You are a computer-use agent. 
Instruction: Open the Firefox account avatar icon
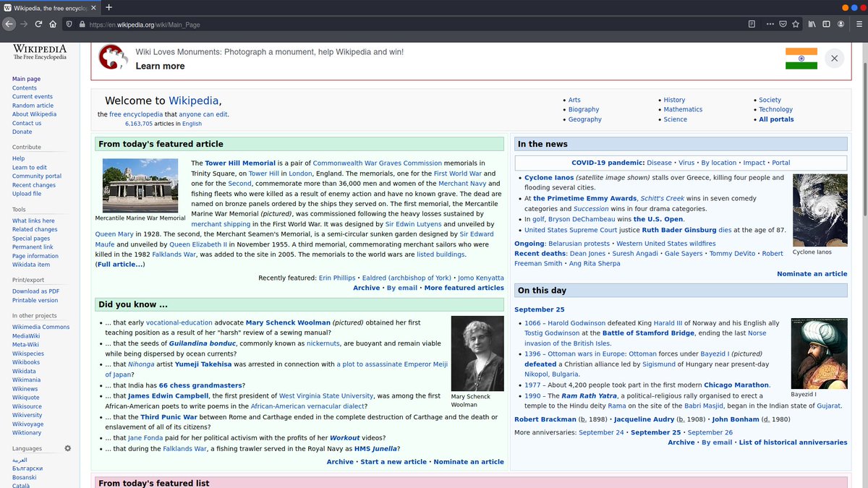coord(841,24)
